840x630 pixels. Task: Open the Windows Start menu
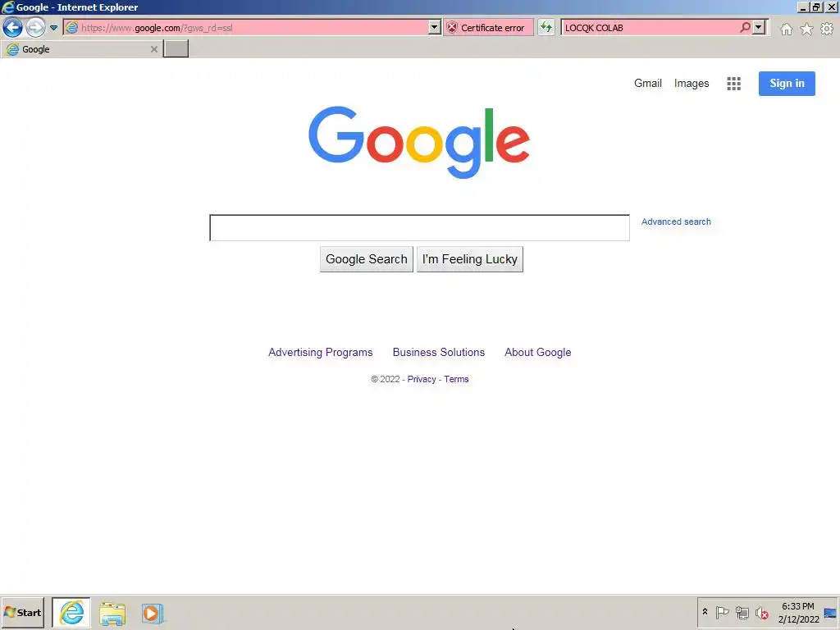(22, 612)
